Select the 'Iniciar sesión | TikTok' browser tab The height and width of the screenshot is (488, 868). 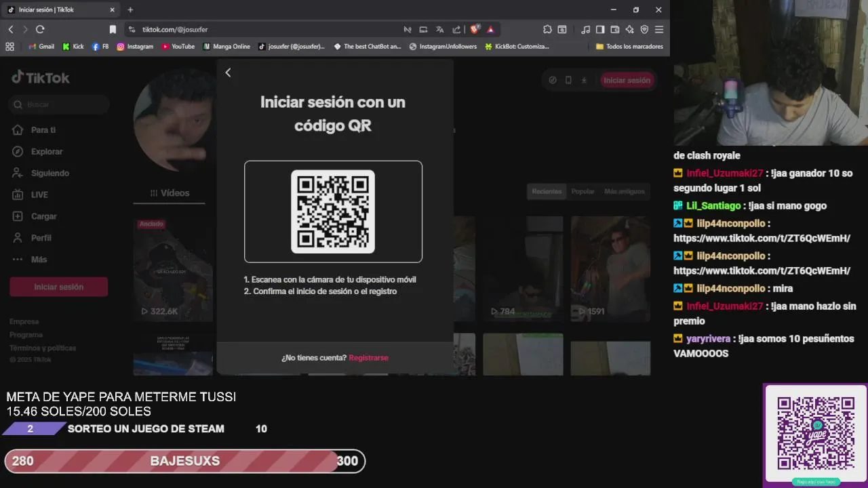pyautogui.click(x=62, y=9)
